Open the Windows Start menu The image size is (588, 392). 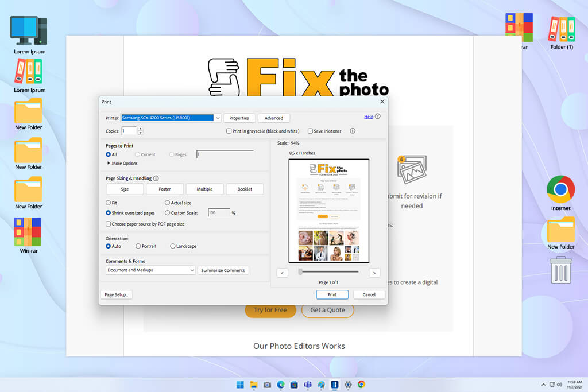pyautogui.click(x=241, y=385)
